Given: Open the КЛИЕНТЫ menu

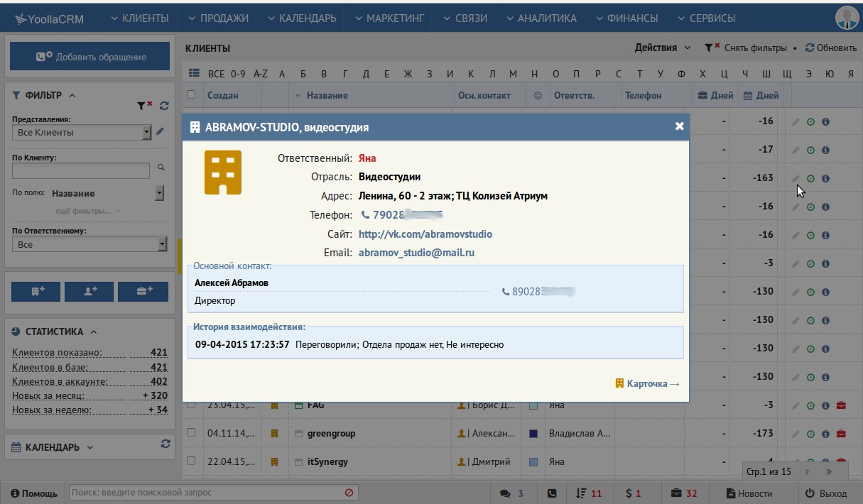Looking at the screenshot, I should coord(140,18).
